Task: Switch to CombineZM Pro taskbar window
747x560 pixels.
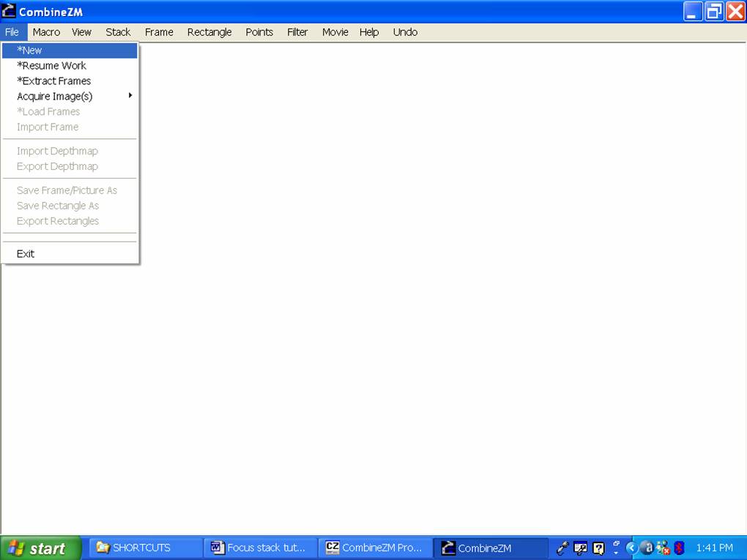Action: pyautogui.click(x=375, y=548)
